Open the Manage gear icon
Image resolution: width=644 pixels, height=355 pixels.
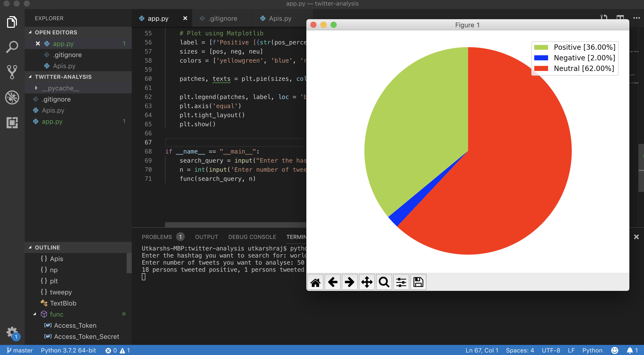pos(12,332)
